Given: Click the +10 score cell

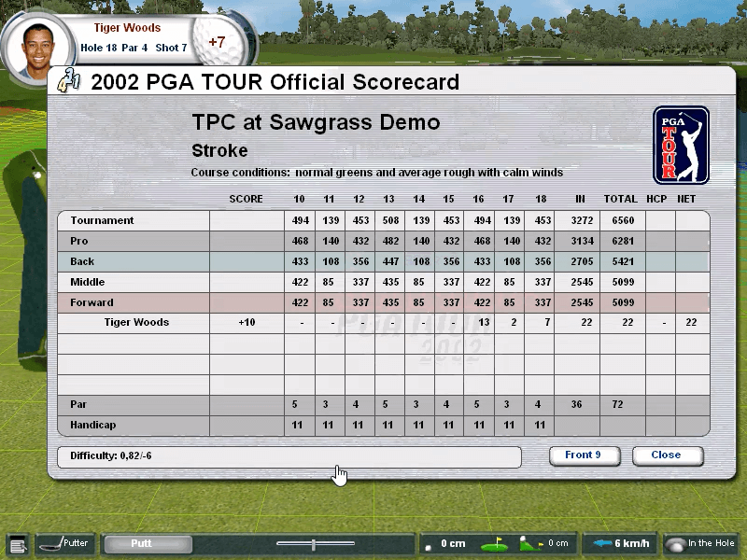Looking at the screenshot, I should coord(247,322).
